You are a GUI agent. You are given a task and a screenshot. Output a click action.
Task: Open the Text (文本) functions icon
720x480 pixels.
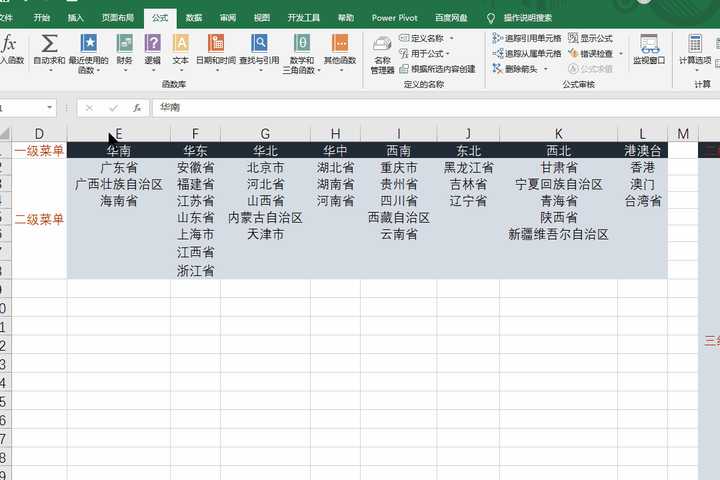180,43
